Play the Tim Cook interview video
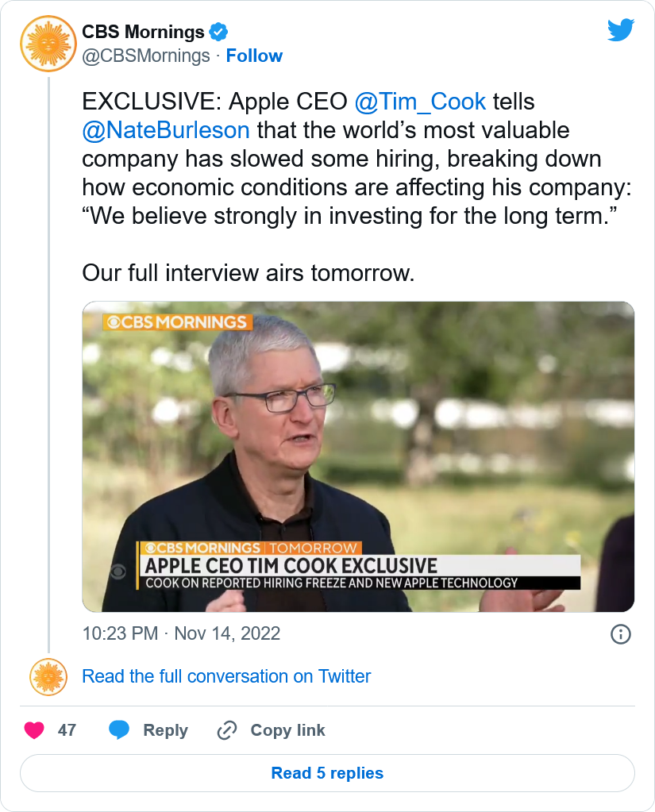This screenshot has height=812, width=655. 358,456
